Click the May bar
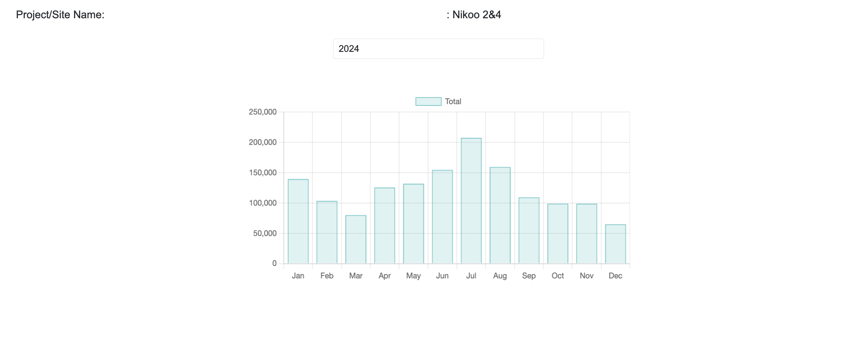Screen dimensions: 868x351 (x=413, y=224)
